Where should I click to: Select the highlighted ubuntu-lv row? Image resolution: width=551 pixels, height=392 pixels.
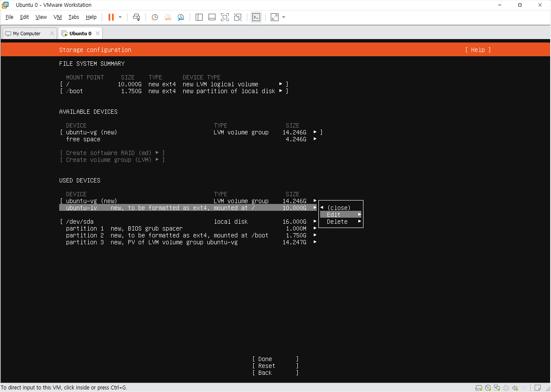188,208
